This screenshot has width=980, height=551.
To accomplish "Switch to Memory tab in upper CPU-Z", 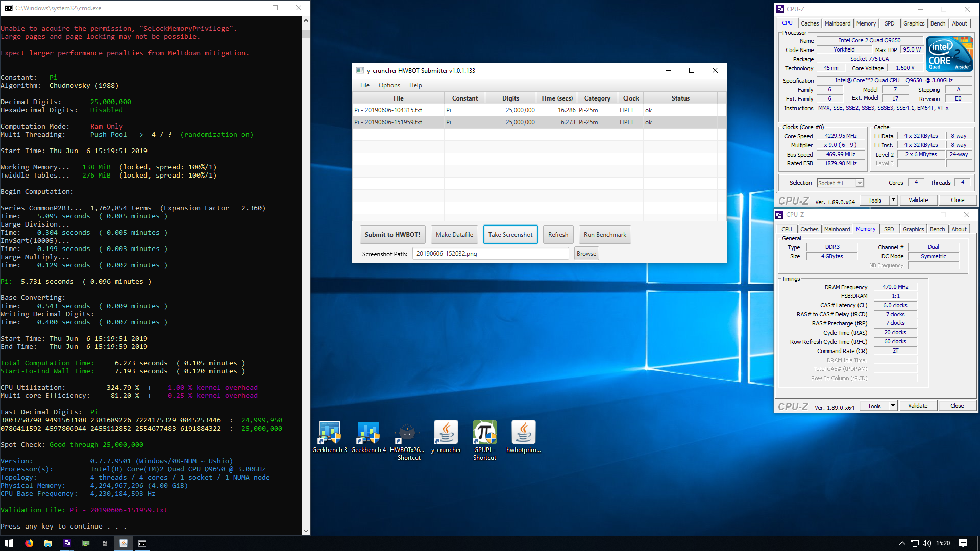I will click(x=866, y=23).
